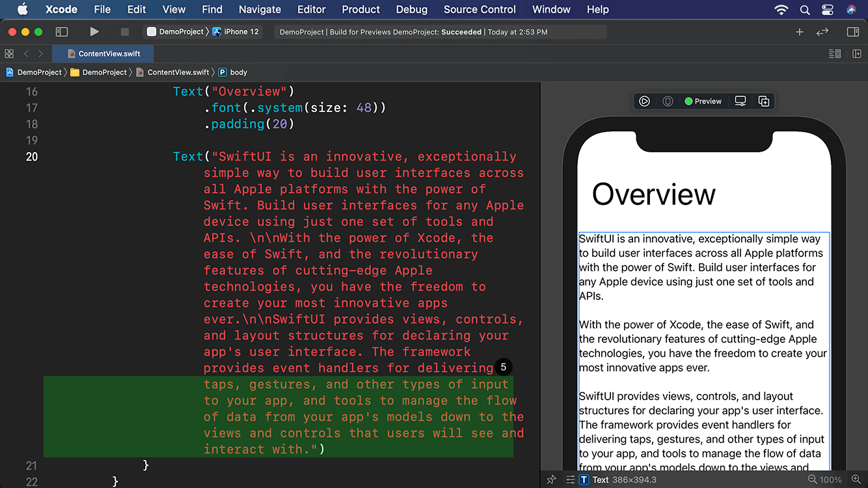Open the Xcode application menu
Viewport: 868px width, 488px height.
pos(62,9)
